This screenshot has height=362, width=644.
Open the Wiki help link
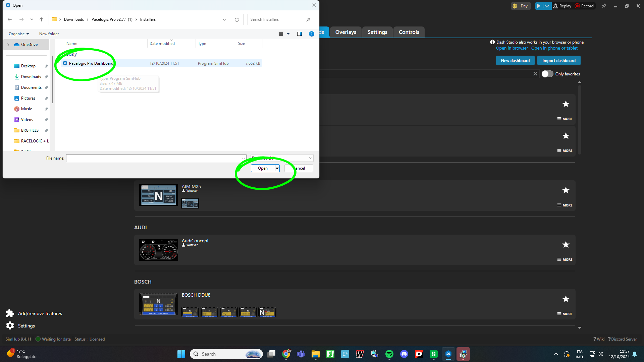point(599,339)
